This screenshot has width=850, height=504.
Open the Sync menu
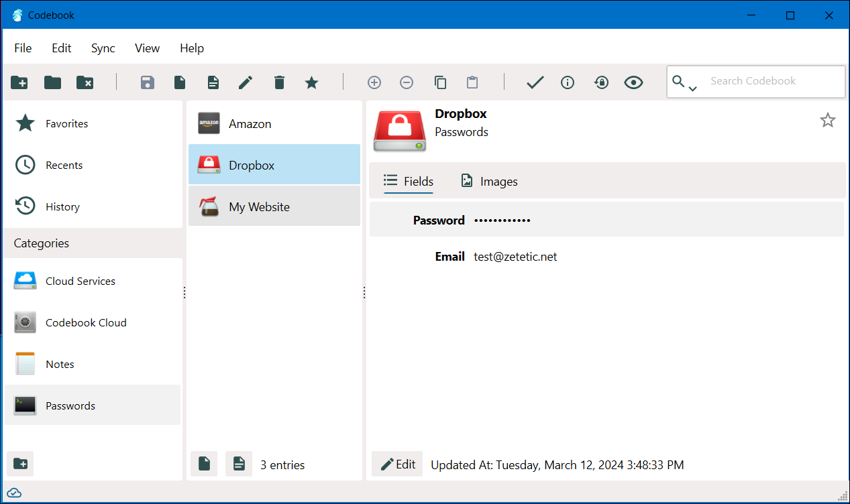(x=103, y=48)
